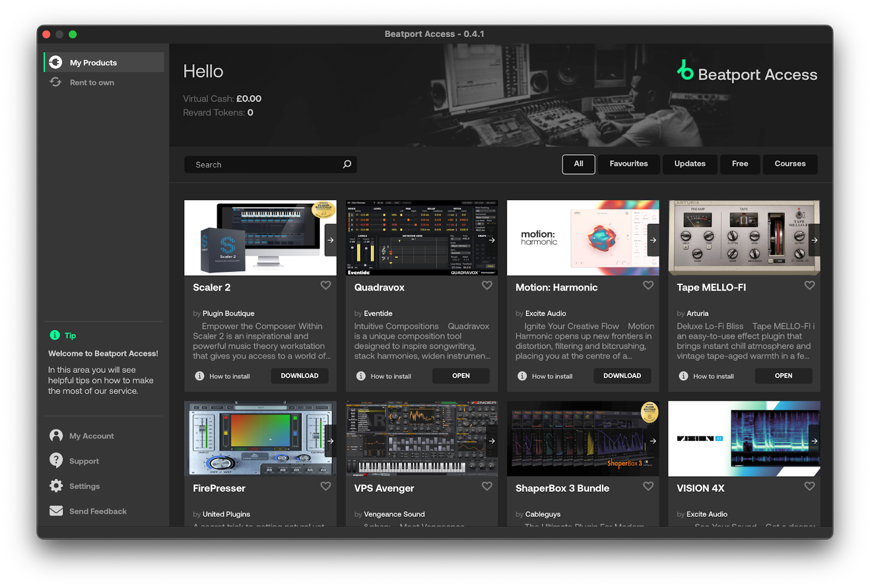Open How to install for Tape MELLO-FI
Screen dimensions: 870x588
(x=713, y=376)
